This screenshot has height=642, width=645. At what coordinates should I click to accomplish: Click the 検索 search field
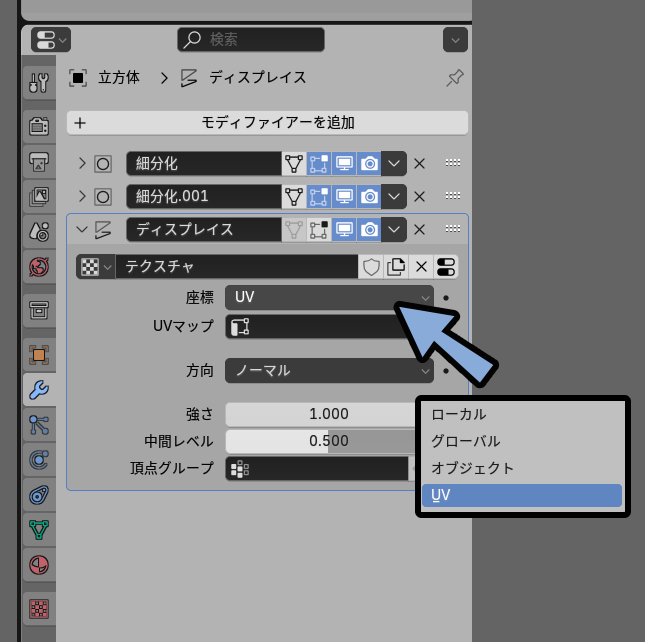[x=251, y=40]
